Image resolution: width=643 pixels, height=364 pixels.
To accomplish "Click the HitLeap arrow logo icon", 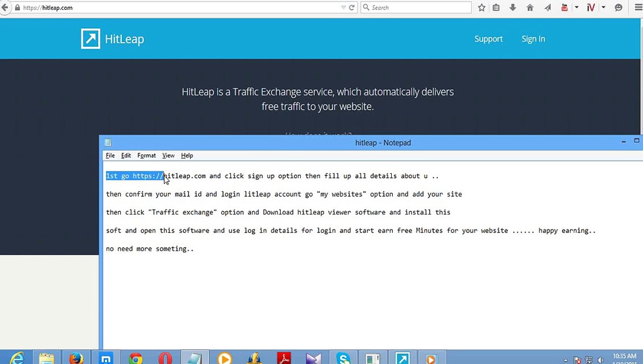I will click(x=90, y=39).
